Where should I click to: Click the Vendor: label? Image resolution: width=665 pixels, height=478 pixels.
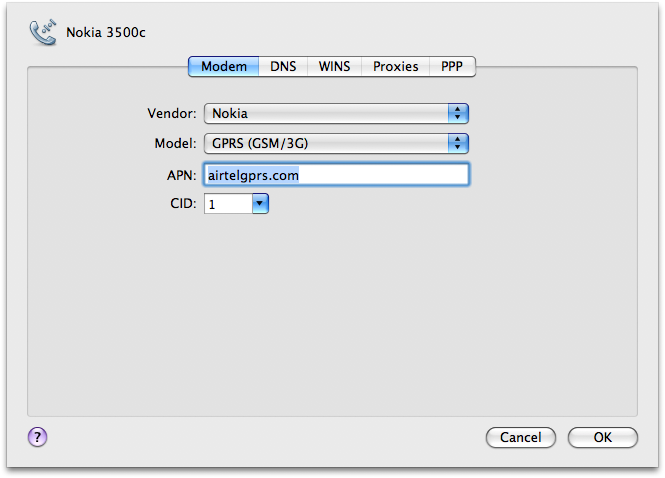coord(171,114)
